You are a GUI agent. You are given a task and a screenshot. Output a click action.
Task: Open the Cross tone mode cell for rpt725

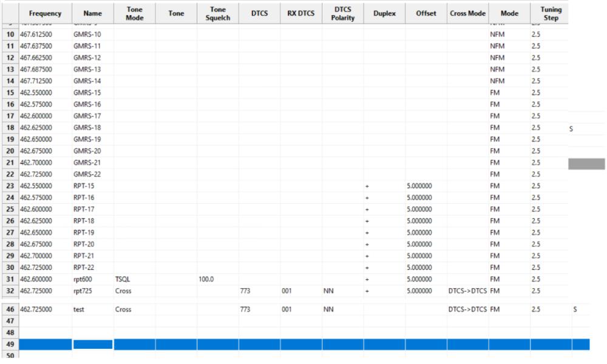[x=134, y=291]
